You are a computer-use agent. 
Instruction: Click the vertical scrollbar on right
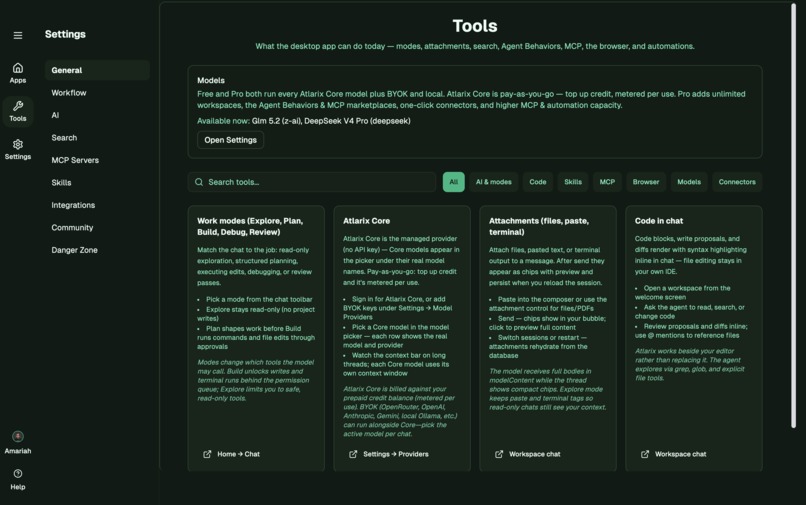tap(793, 216)
